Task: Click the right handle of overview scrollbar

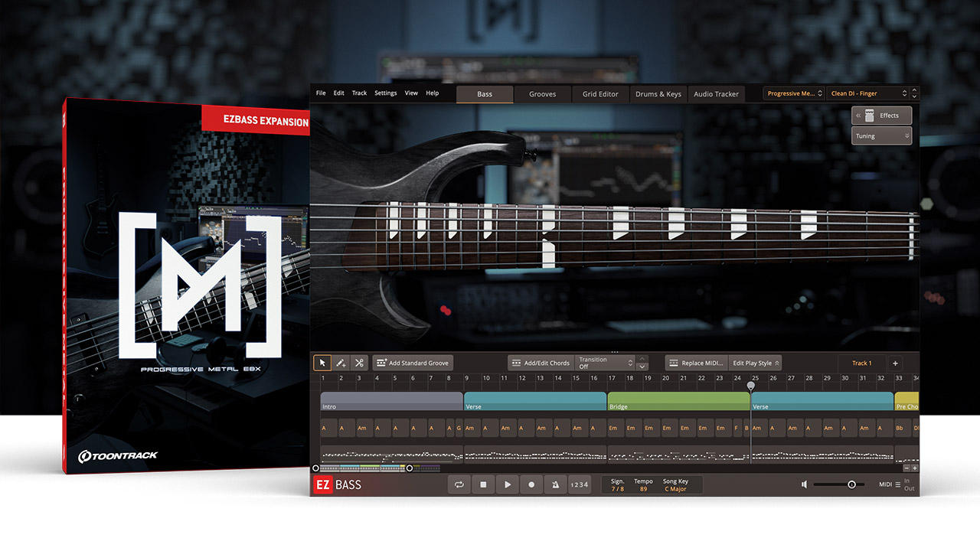Action: click(x=409, y=468)
